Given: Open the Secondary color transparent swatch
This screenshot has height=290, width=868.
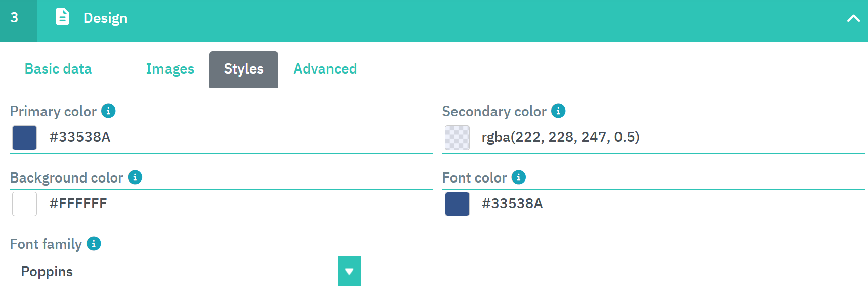Looking at the screenshot, I should [457, 137].
